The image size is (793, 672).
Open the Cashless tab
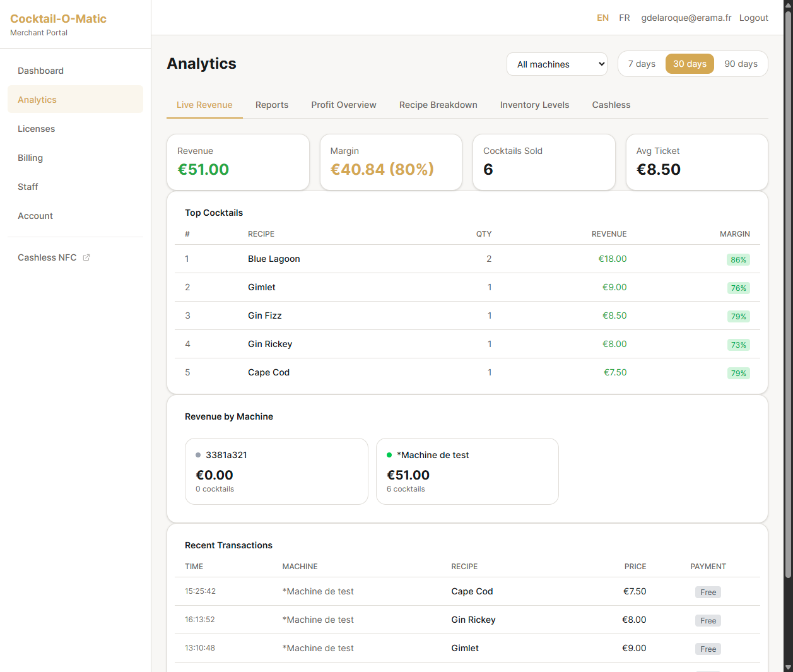click(611, 105)
